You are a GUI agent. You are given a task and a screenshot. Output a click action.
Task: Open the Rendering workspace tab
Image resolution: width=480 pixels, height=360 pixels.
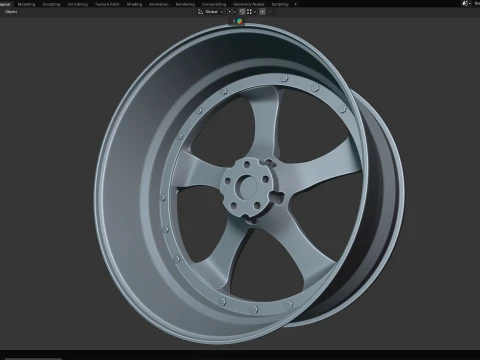click(185, 4)
